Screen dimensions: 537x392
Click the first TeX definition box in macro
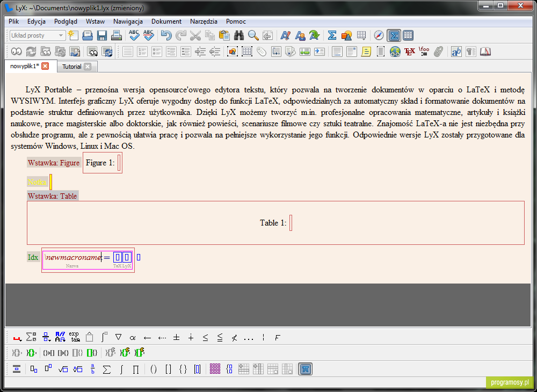pyautogui.click(x=118, y=257)
